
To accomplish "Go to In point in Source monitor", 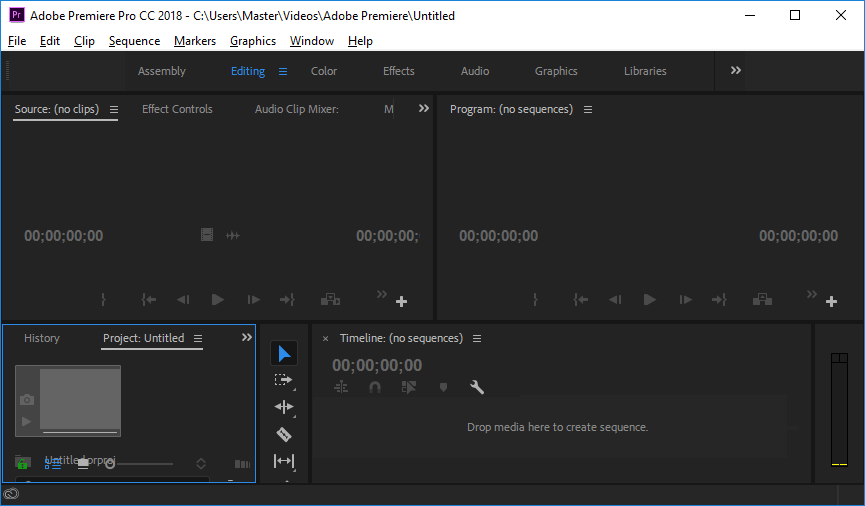I will [x=148, y=300].
